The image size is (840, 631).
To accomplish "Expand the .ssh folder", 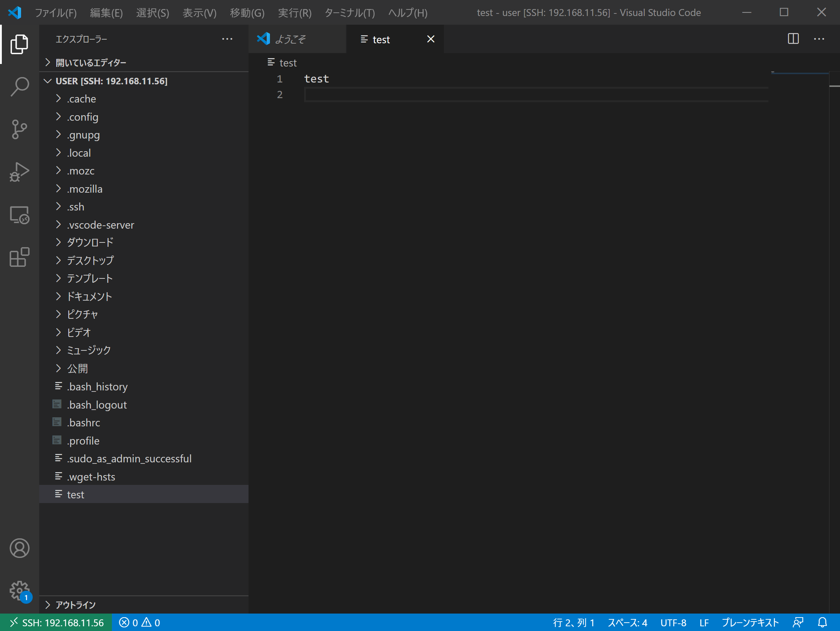I will [144, 207].
